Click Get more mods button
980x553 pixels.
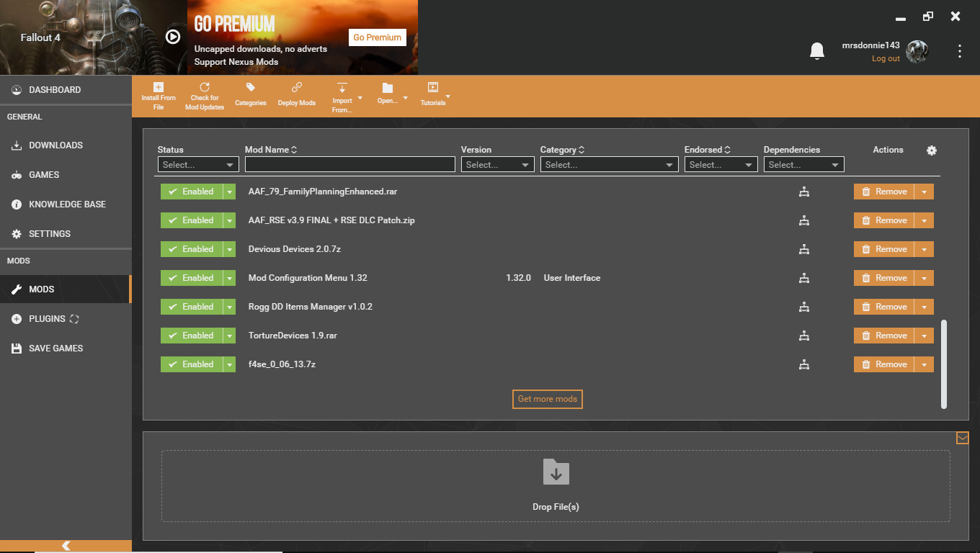pos(548,399)
